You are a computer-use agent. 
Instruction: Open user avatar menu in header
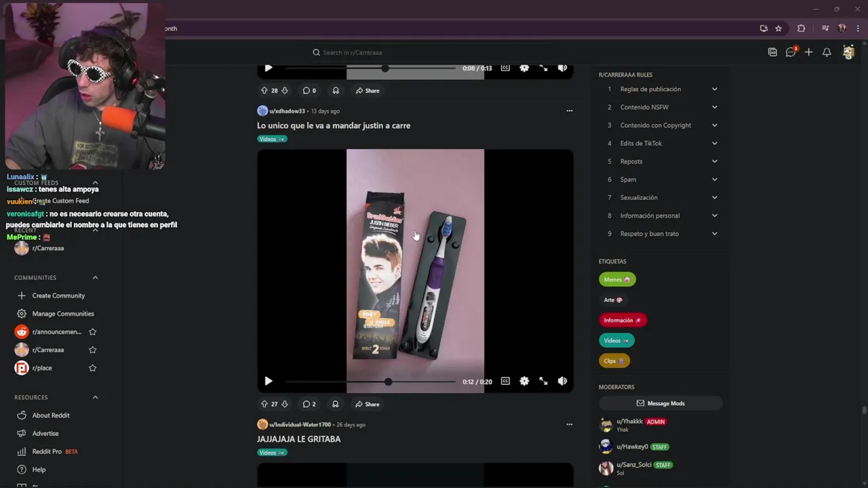848,52
